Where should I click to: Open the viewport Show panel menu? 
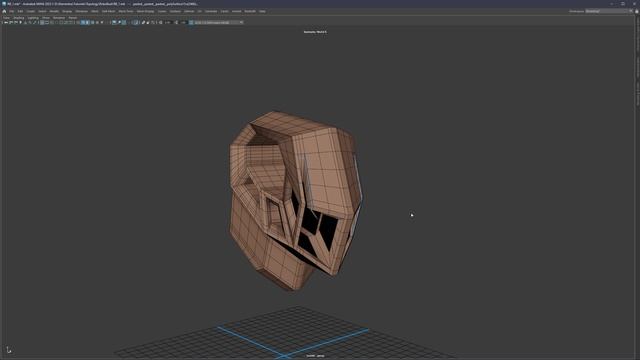(46, 18)
